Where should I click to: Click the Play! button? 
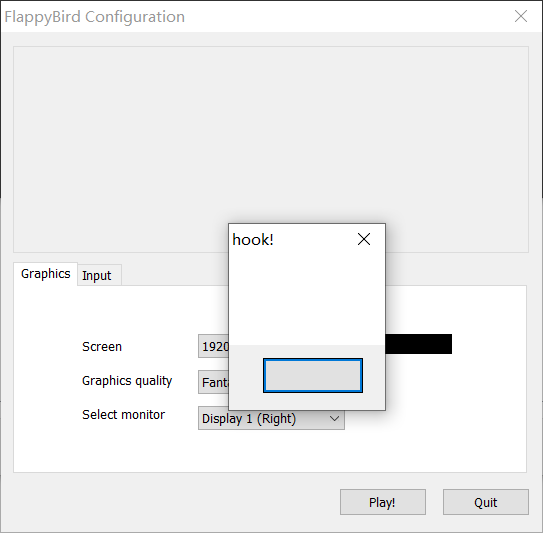(383, 502)
